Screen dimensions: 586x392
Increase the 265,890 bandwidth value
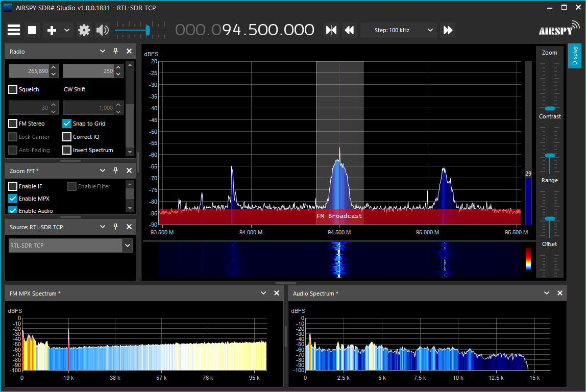pos(54,68)
